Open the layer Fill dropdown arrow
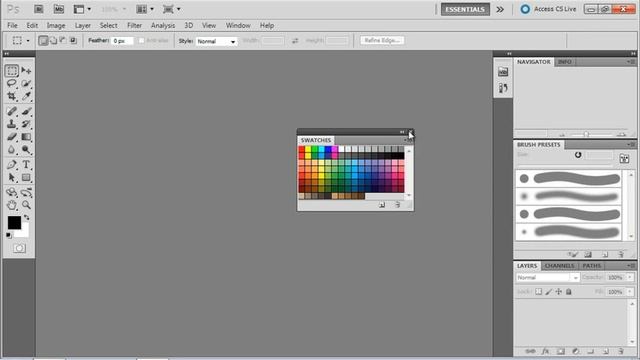640x360 pixels. [x=630, y=291]
